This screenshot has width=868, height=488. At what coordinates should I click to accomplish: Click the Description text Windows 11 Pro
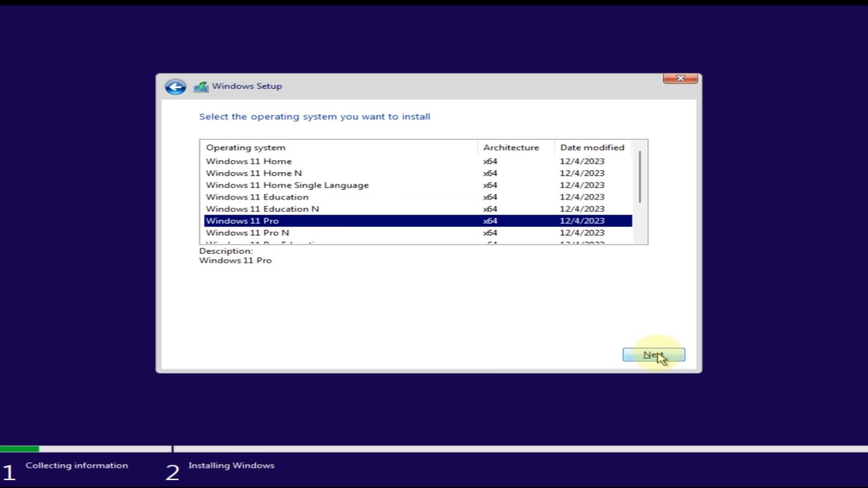click(x=236, y=260)
